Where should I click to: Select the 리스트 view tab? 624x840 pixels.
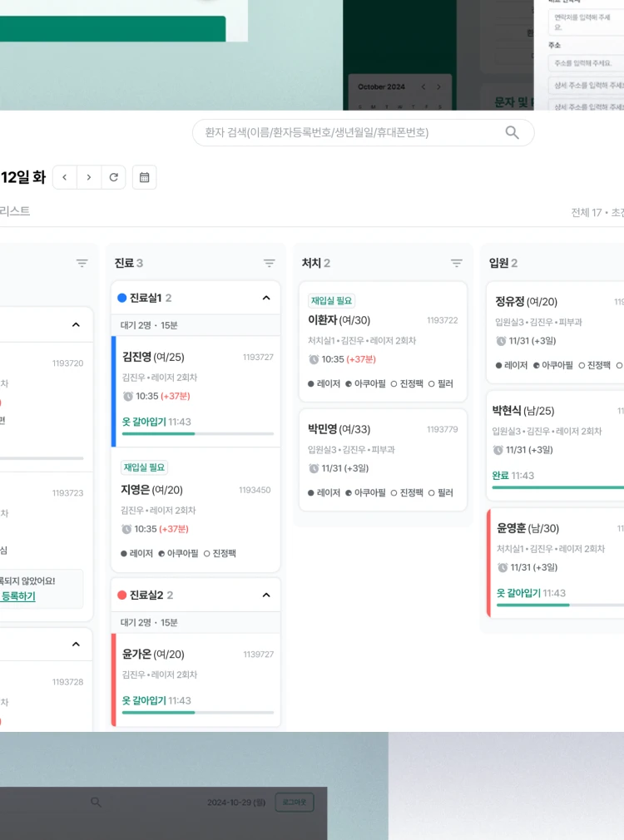click(x=15, y=211)
